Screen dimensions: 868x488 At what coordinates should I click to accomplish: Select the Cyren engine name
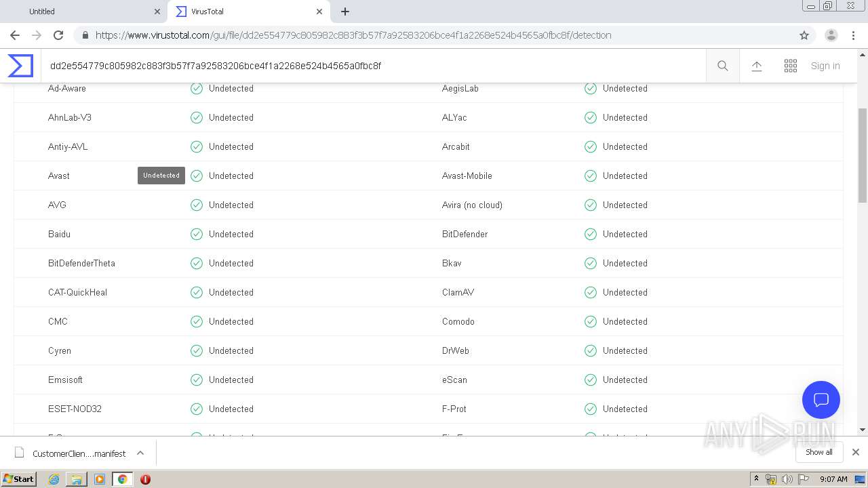tap(60, 350)
